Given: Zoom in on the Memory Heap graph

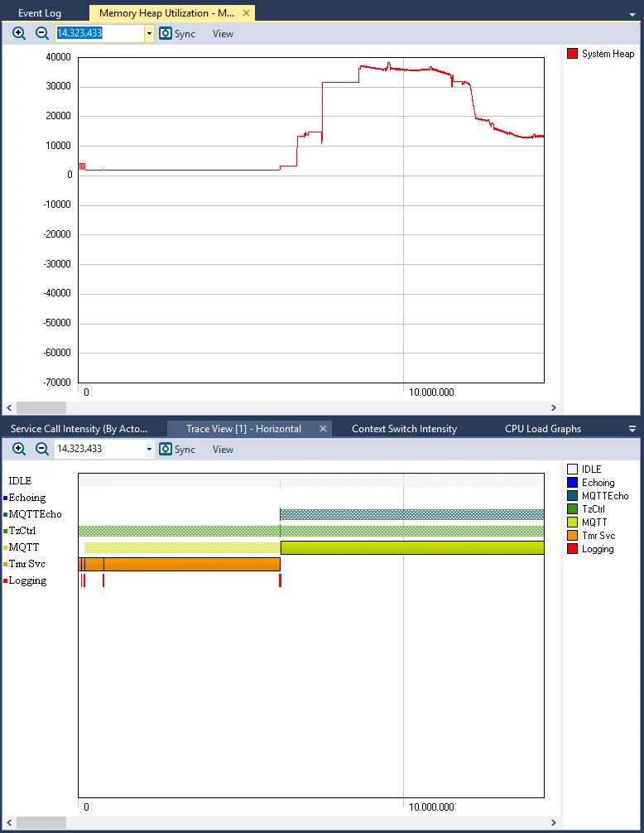Looking at the screenshot, I should 19,33.
